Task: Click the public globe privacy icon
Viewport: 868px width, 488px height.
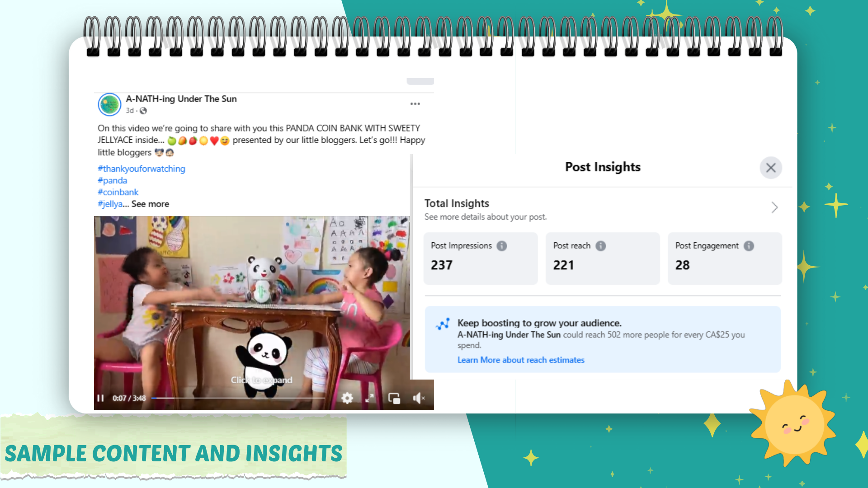Action: [143, 111]
